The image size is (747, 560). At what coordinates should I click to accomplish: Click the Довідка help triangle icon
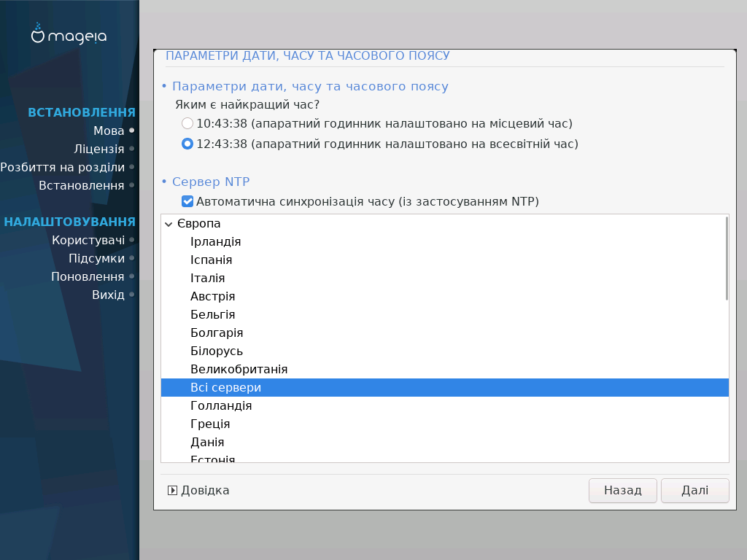172,491
